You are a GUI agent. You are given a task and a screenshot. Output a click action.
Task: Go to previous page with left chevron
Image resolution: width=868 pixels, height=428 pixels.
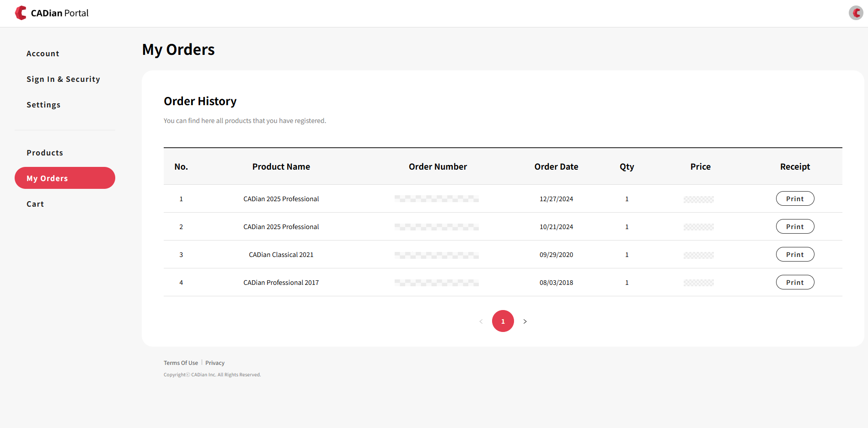481,321
